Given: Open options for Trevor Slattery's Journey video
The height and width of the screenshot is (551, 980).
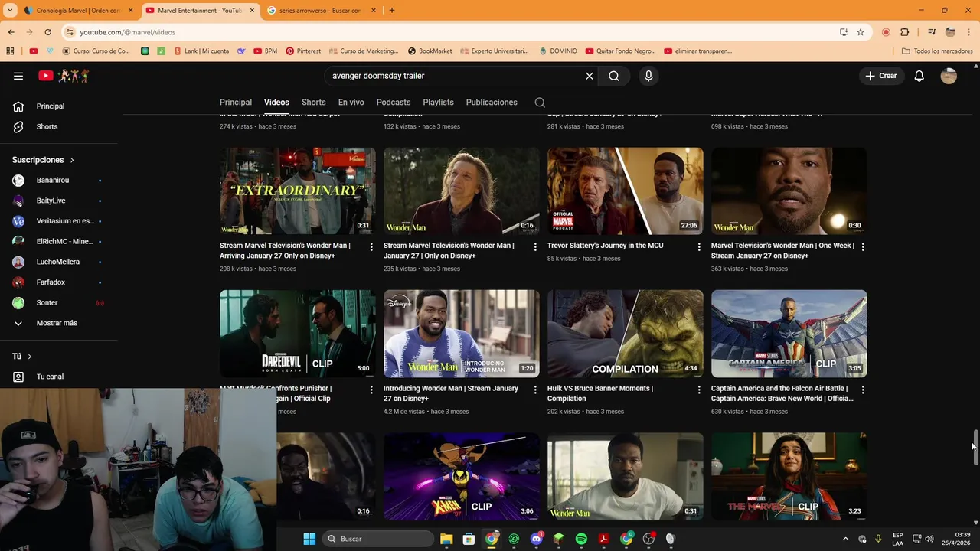Looking at the screenshot, I should coord(699,247).
